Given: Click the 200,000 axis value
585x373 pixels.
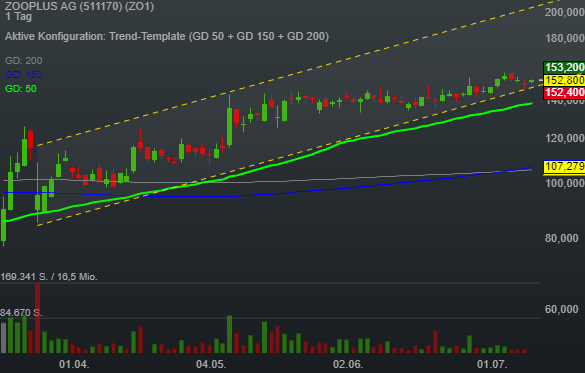Looking at the screenshot, I should click(564, 12).
